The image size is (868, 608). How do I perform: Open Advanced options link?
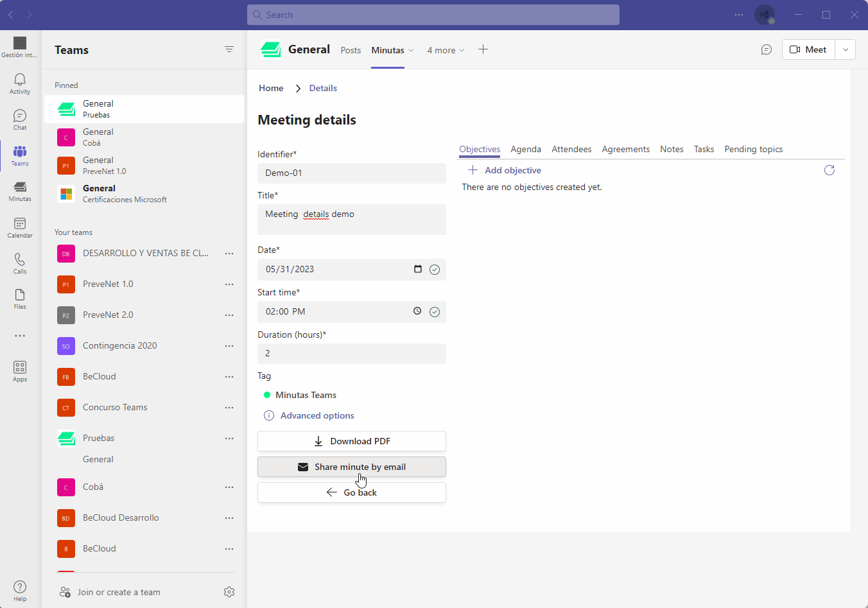tap(317, 415)
